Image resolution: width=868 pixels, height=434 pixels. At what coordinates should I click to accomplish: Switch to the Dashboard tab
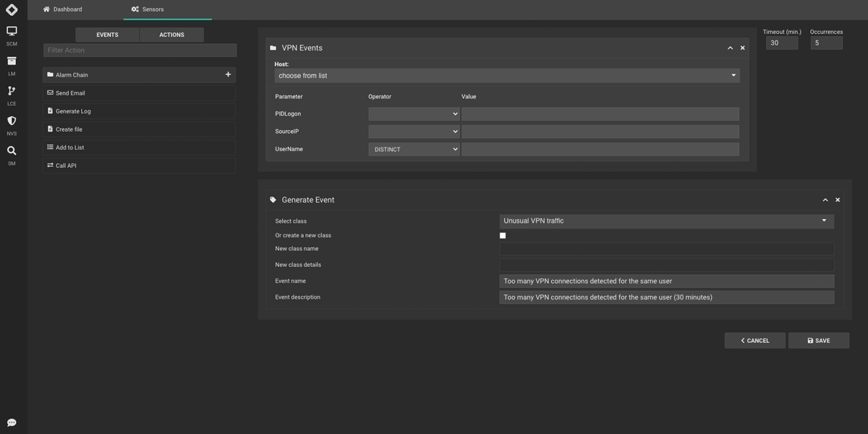[x=63, y=9]
